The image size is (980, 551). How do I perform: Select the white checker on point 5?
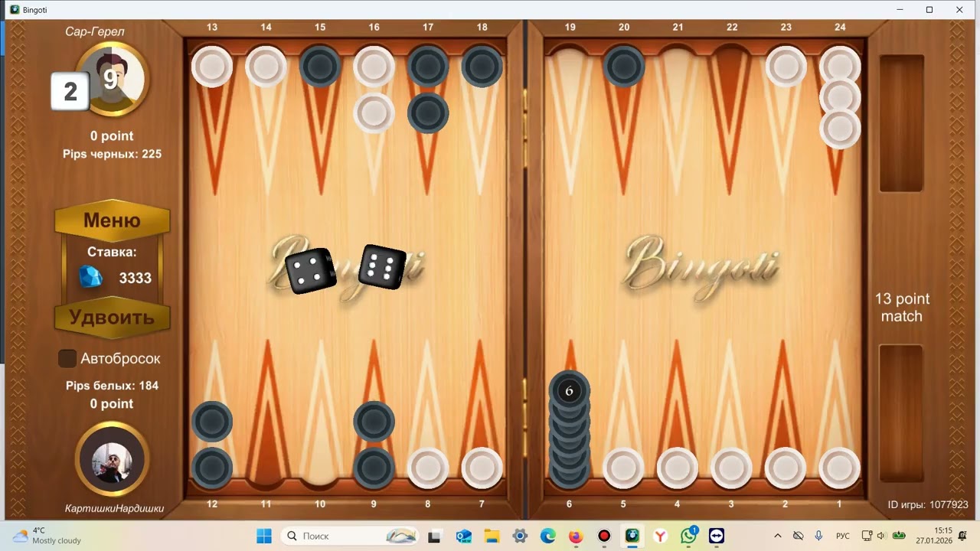click(624, 468)
